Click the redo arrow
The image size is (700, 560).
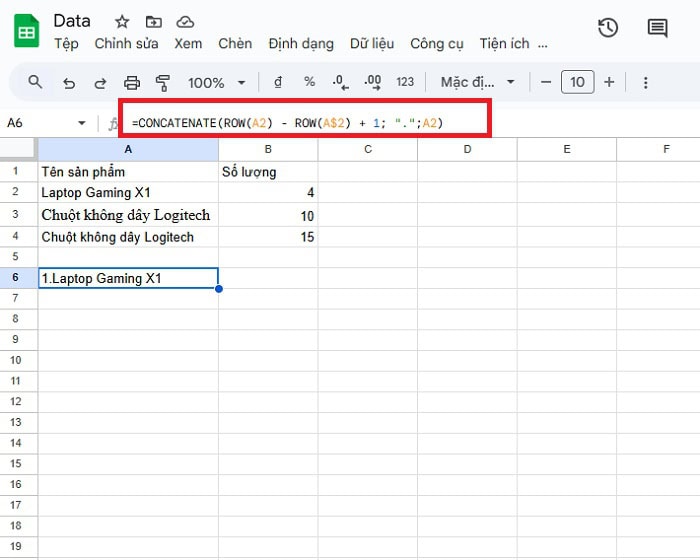100,83
